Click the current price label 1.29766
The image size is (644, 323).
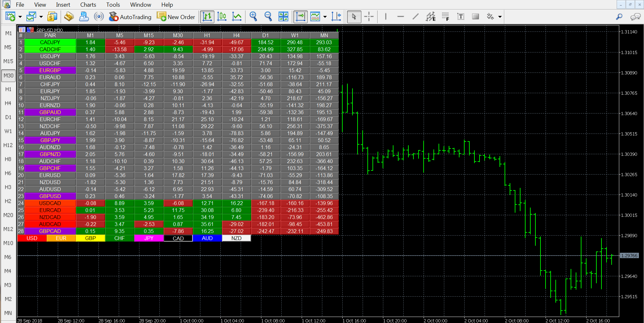629,256
